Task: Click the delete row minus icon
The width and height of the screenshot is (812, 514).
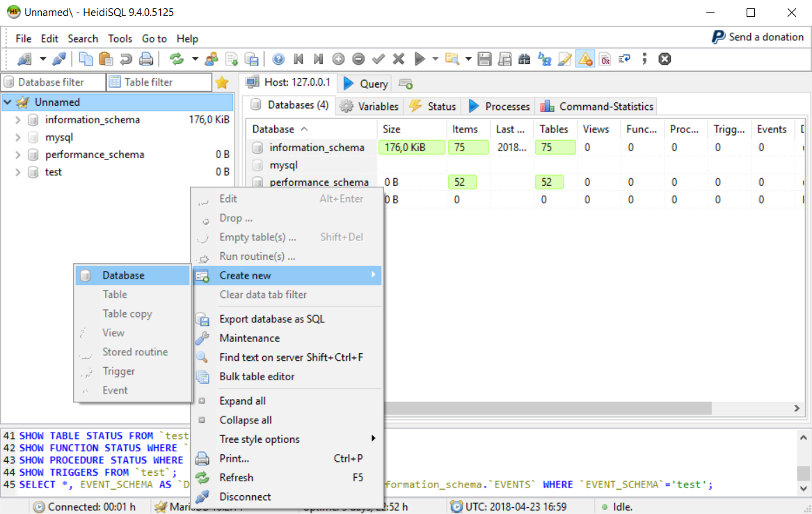Action: (358, 59)
